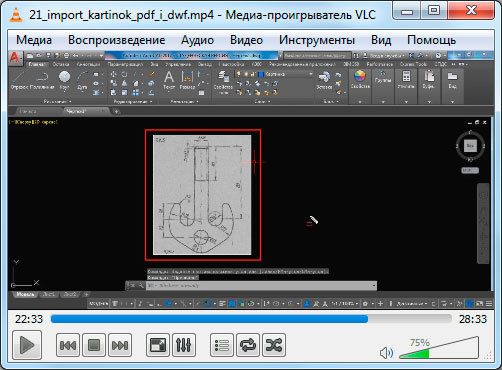The width and height of the screenshot is (502, 370).
Task: Open Свойства слоя layer properties in video
Action: click(x=223, y=82)
